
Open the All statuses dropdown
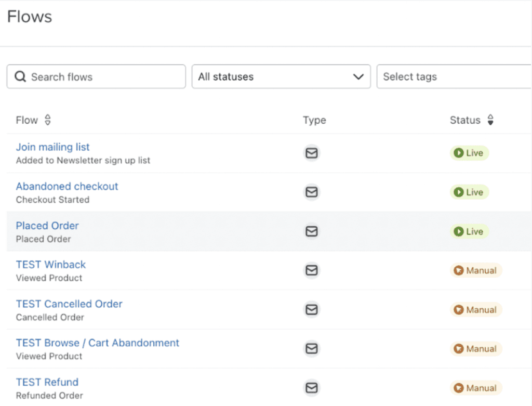coord(281,77)
